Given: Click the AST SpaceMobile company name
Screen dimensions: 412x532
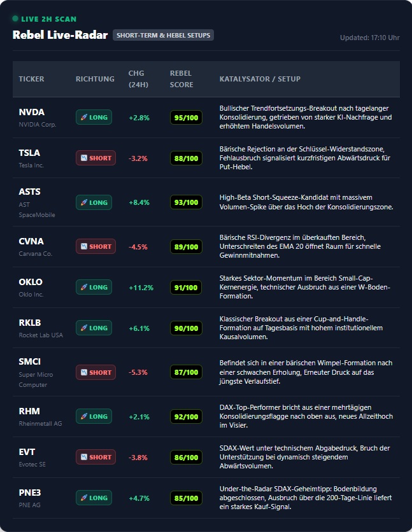Looking at the screenshot, I should 37,209.
